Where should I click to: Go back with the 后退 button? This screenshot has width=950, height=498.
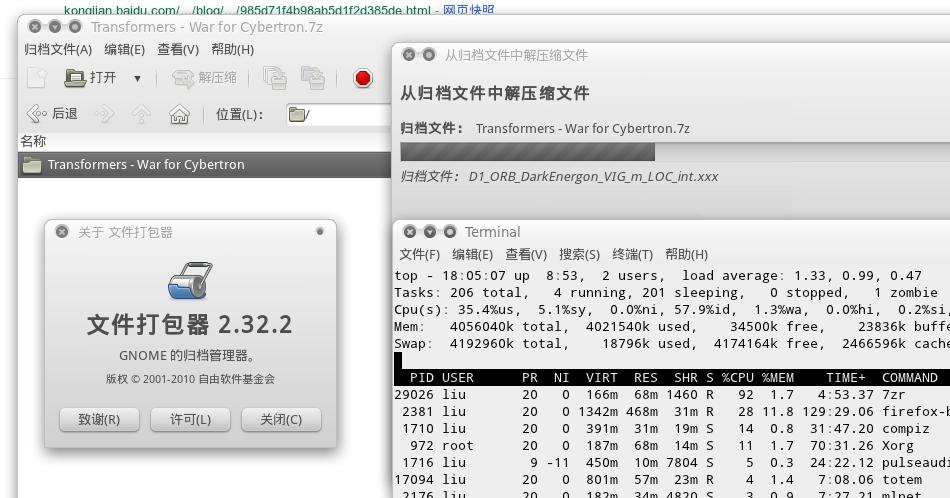coord(53,114)
